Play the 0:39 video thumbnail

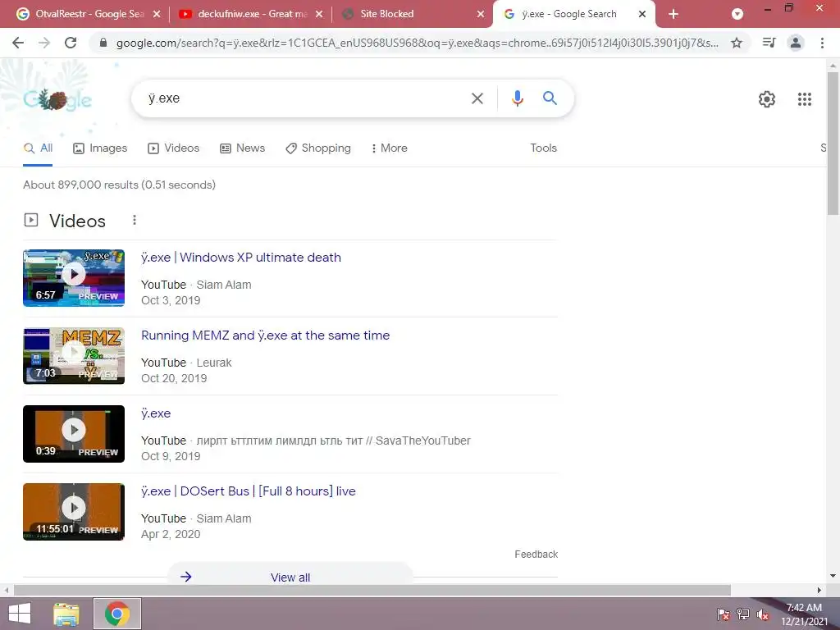[74, 434]
